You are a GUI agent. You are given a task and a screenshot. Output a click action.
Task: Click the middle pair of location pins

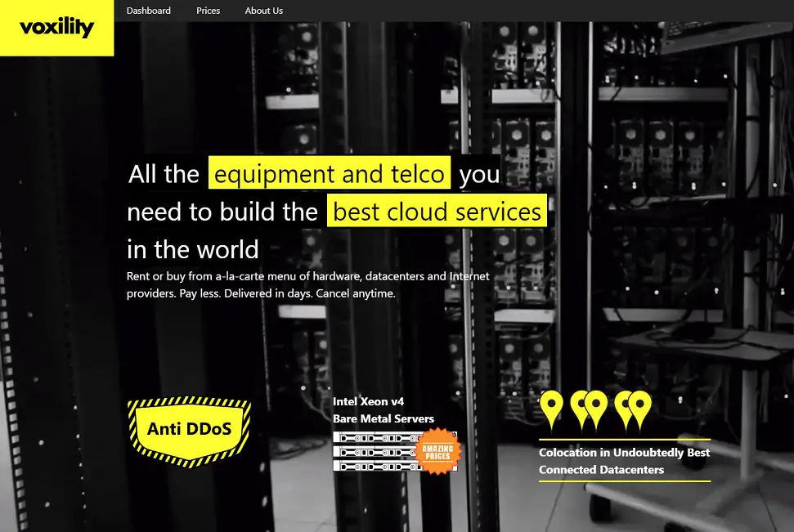[x=589, y=409]
